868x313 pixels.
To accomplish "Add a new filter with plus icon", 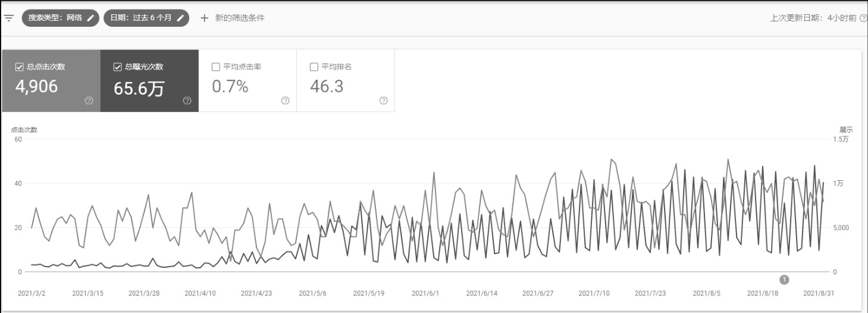I will coord(205,18).
